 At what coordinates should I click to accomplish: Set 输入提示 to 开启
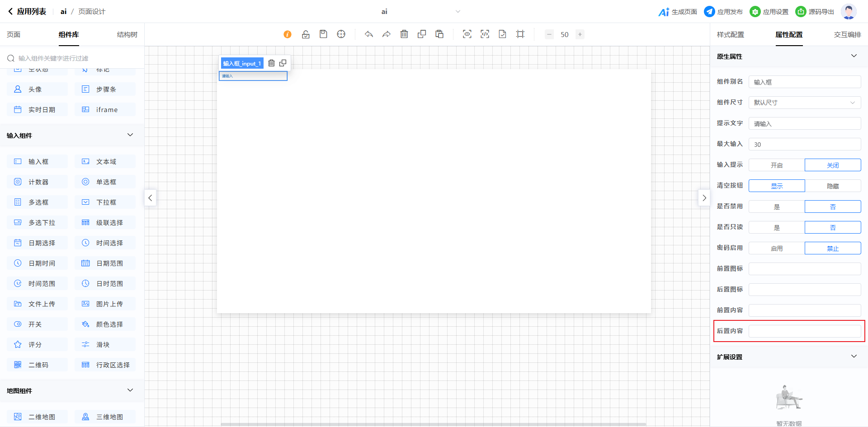tap(776, 165)
